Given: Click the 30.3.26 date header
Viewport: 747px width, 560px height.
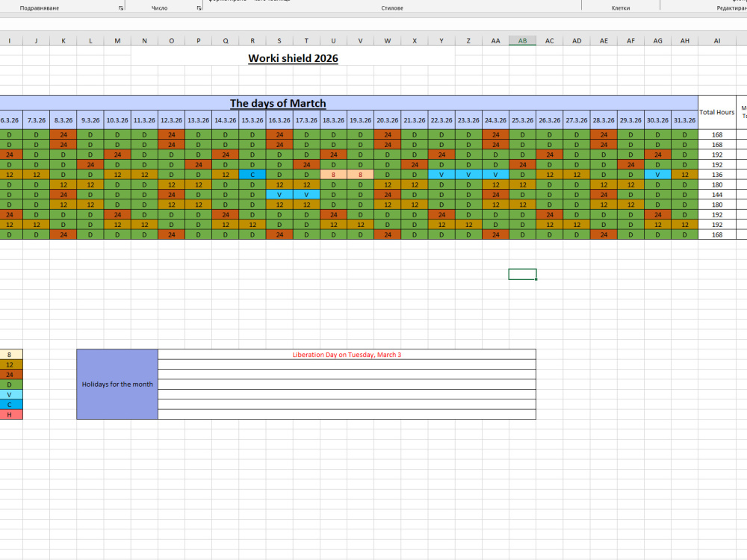Looking at the screenshot, I should 658,120.
